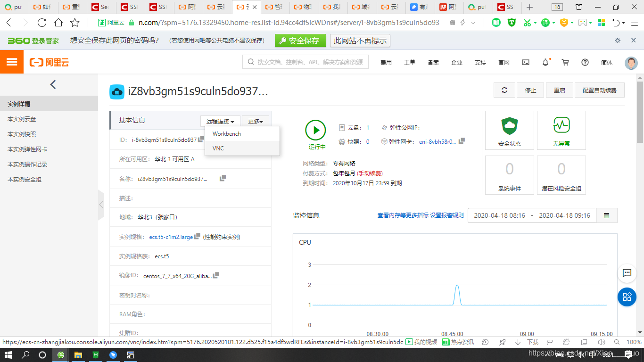Open the 360 translate extension
644x362 pixels.
pos(545,23)
